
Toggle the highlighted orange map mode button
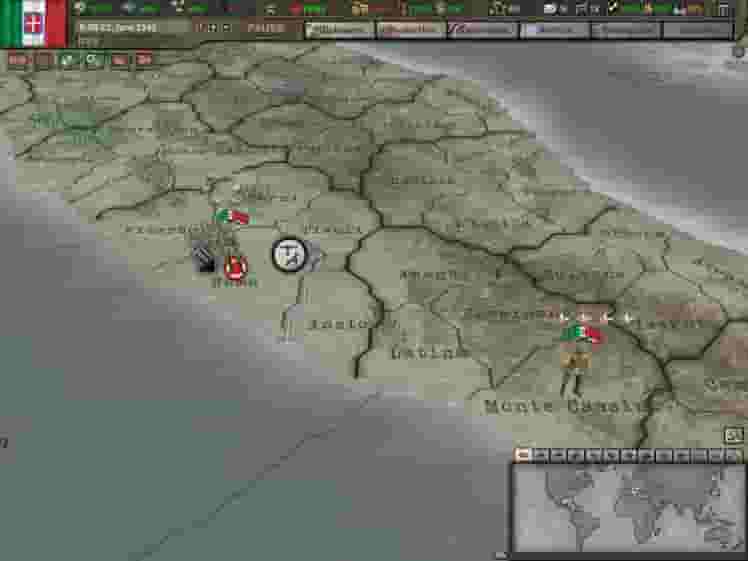click(x=522, y=455)
